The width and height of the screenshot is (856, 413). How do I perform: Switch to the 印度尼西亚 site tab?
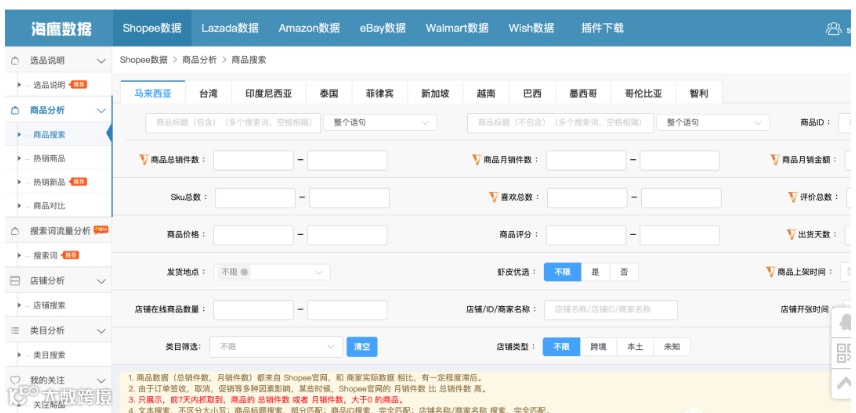269,93
